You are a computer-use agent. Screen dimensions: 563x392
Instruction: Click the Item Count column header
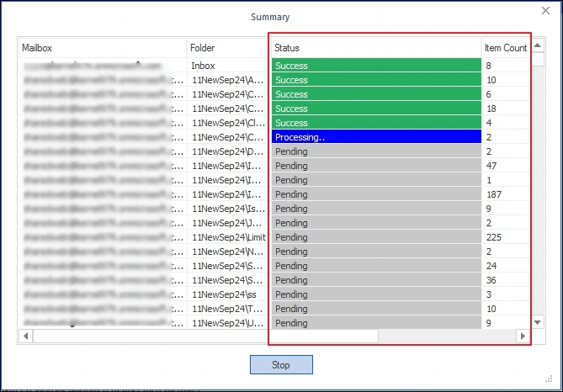click(x=506, y=48)
